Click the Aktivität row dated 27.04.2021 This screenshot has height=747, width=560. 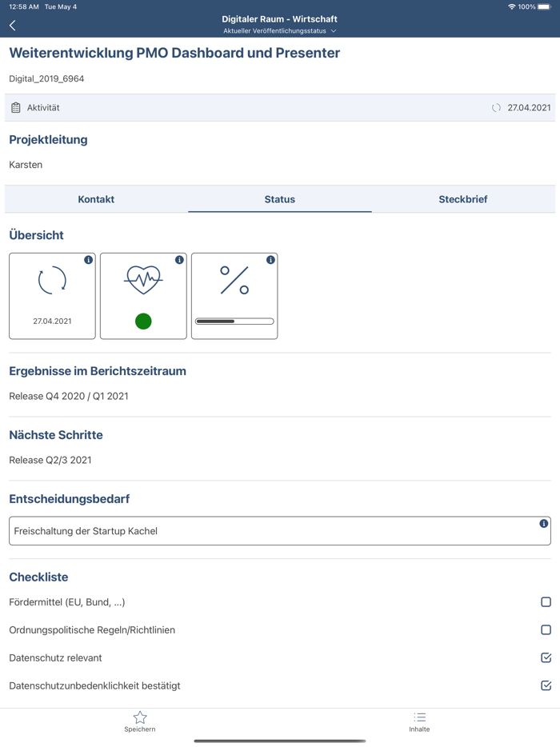(x=280, y=106)
